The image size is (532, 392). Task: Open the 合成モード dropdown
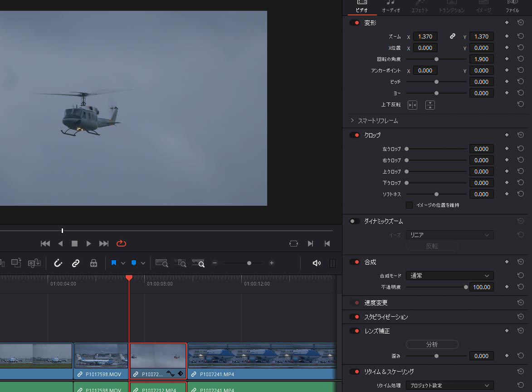coord(449,276)
